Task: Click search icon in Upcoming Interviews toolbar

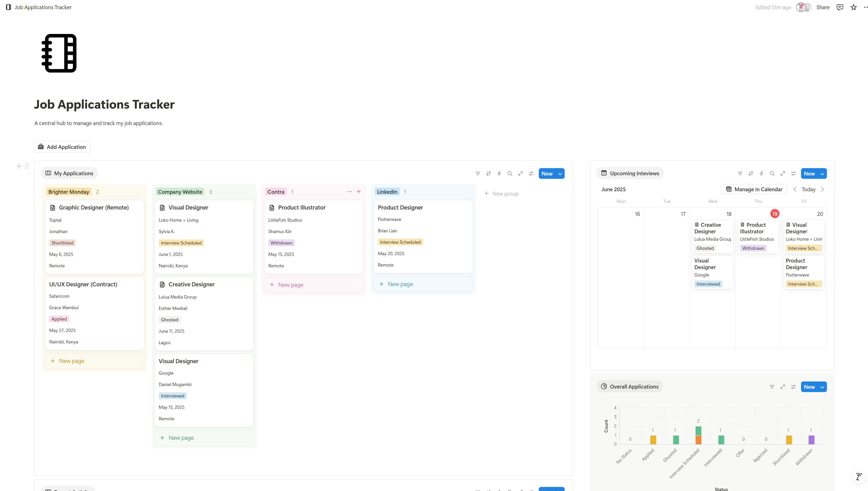Action: (772, 173)
